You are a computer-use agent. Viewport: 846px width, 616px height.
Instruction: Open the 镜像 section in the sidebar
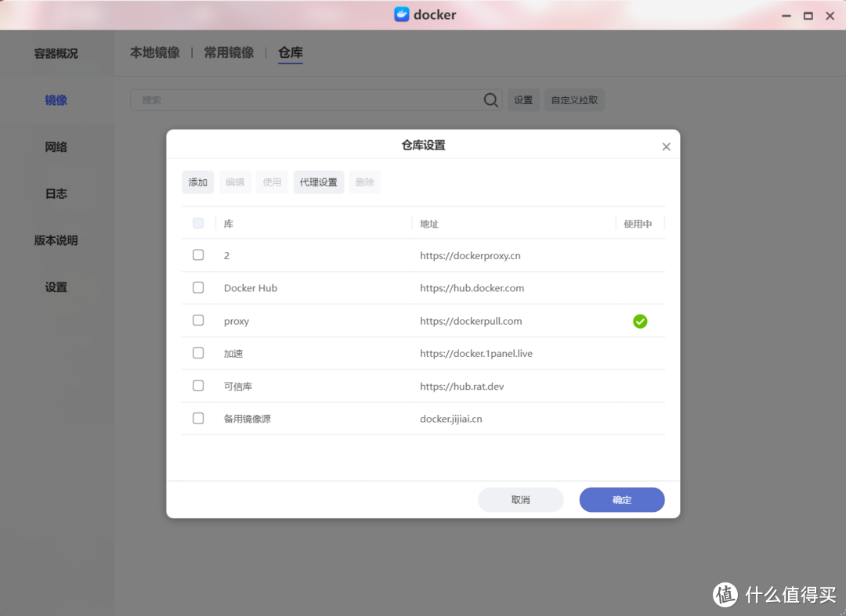pyautogui.click(x=56, y=99)
